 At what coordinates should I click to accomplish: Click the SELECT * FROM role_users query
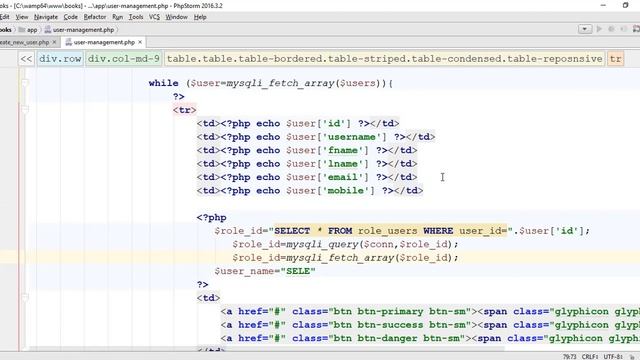pyautogui.click(x=390, y=231)
